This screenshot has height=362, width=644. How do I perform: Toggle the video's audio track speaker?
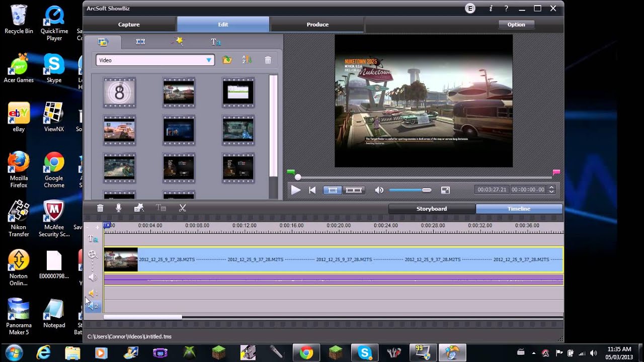93,277
